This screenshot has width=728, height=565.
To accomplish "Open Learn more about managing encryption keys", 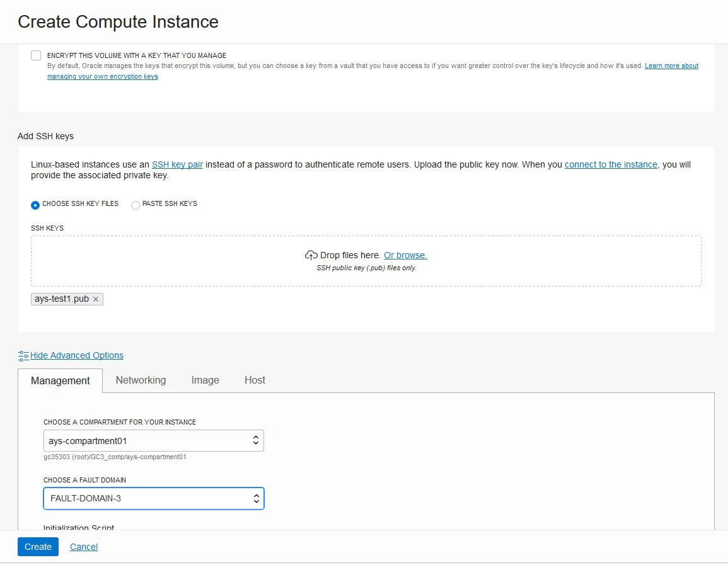I will 671,66.
